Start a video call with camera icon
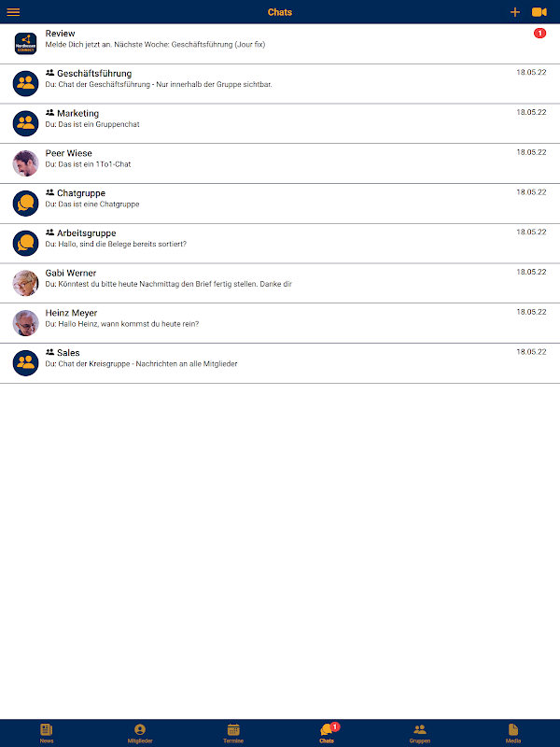Screen dimensions: 560x747 coord(539,12)
